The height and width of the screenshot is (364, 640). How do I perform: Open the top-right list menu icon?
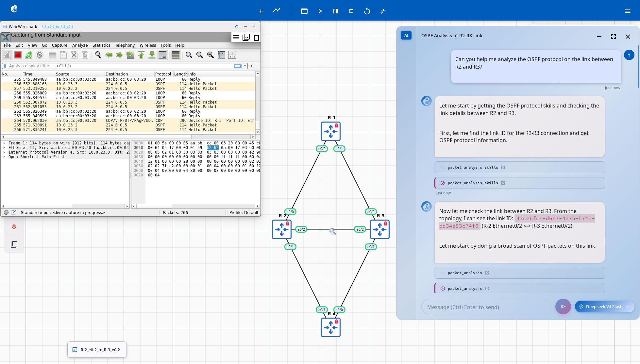coord(628,11)
